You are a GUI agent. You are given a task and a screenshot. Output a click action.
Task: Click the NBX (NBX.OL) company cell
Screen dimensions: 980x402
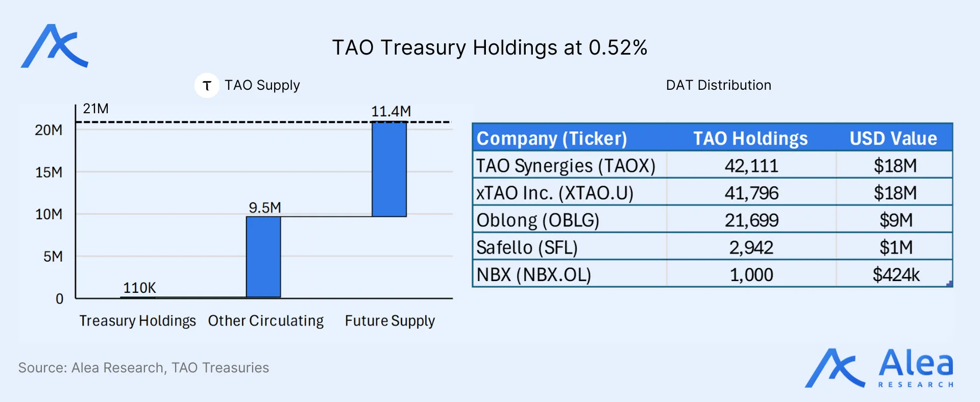[534, 274]
